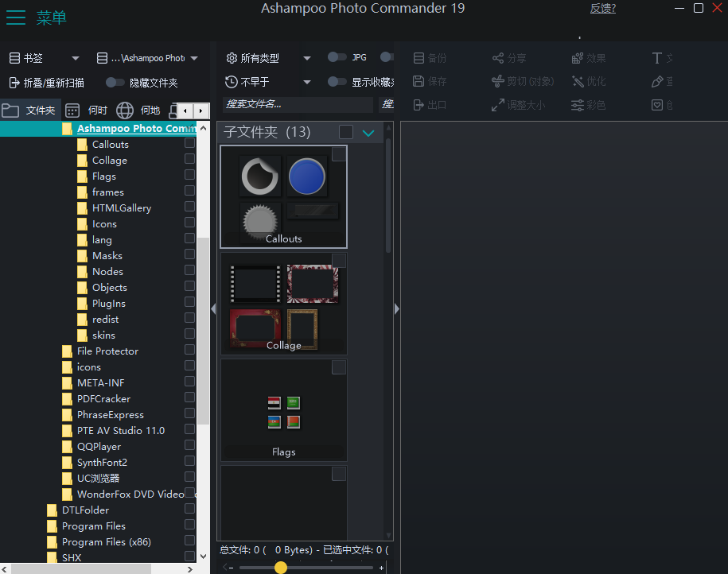
Task: Open the \Ashampoo Phot path dropdown
Action: point(195,59)
